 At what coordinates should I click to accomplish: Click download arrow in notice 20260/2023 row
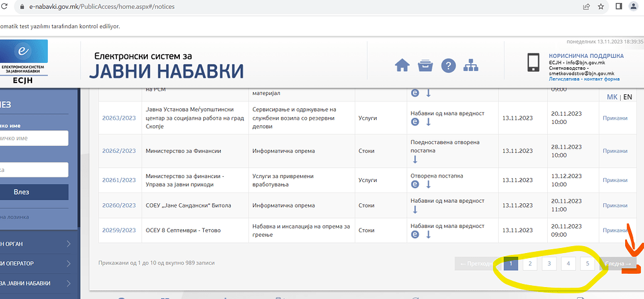tap(415, 210)
